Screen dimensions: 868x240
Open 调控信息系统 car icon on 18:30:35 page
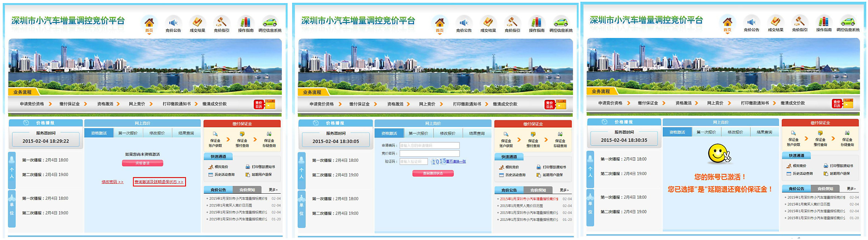(848, 22)
